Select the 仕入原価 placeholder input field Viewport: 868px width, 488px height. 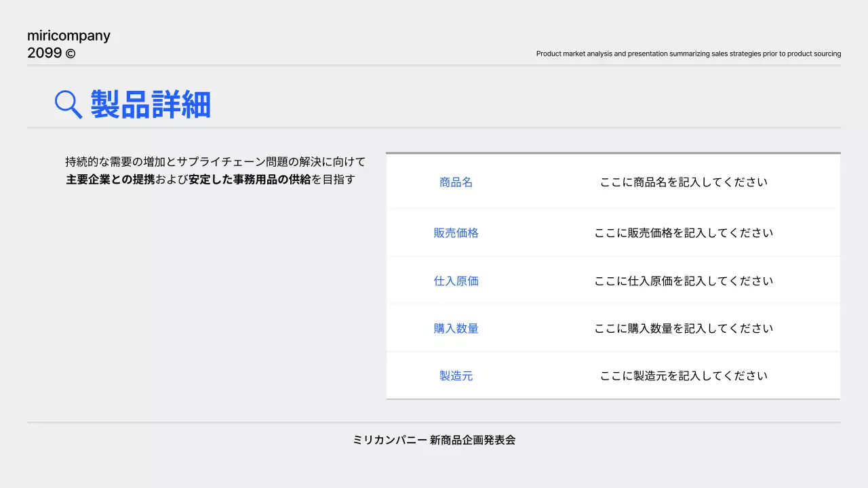(684, 281)
